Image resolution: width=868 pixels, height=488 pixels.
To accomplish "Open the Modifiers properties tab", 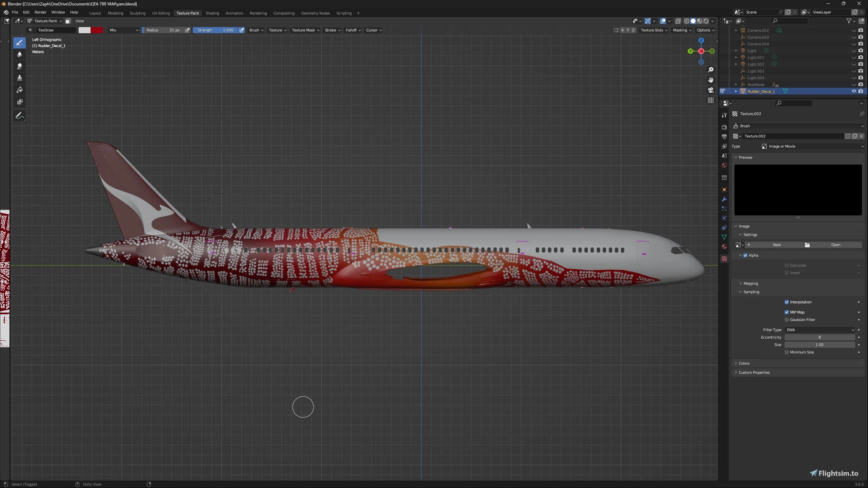I will (724, 199).
